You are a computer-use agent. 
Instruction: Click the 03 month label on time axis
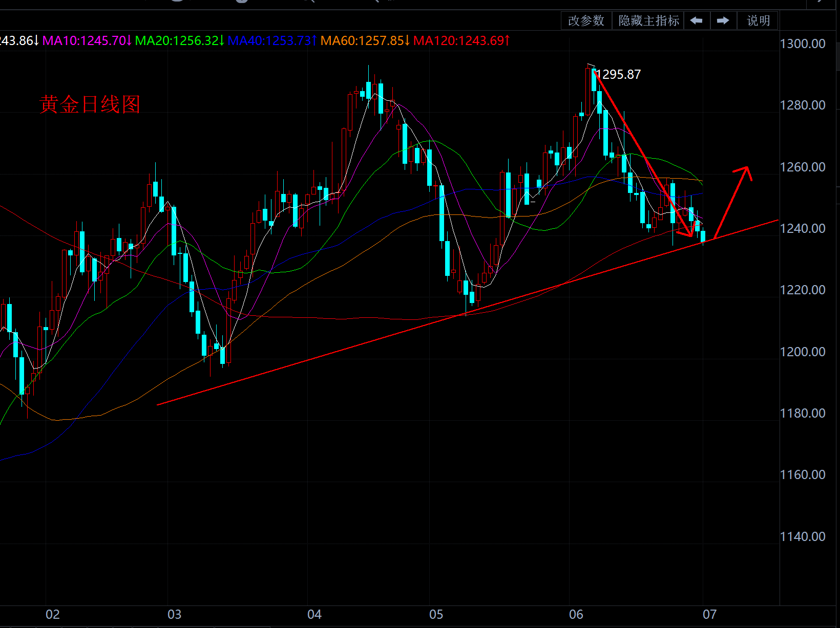[x=174, y=614]
